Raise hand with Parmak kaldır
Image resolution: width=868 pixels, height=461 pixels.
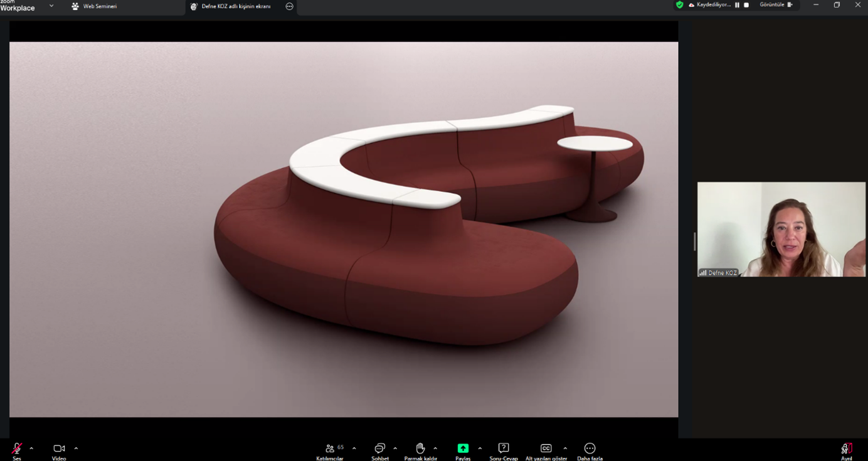click(x=420, y=448)
